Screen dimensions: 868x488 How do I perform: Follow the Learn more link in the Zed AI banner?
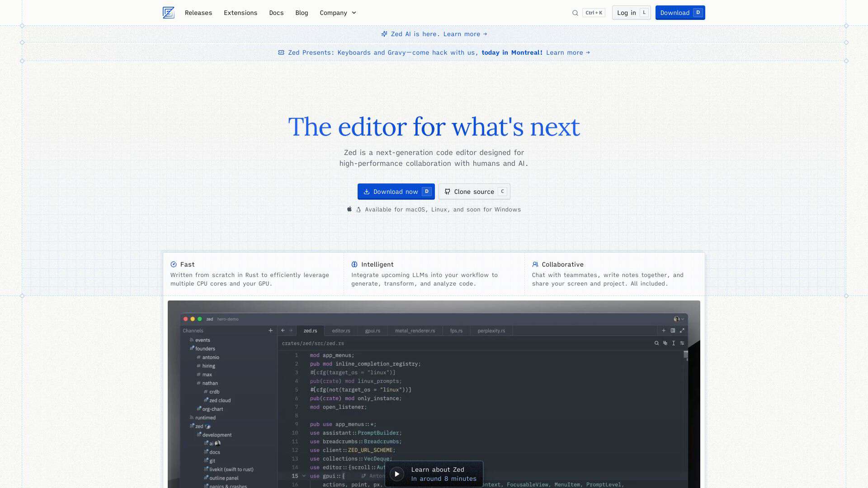[462, 34]
